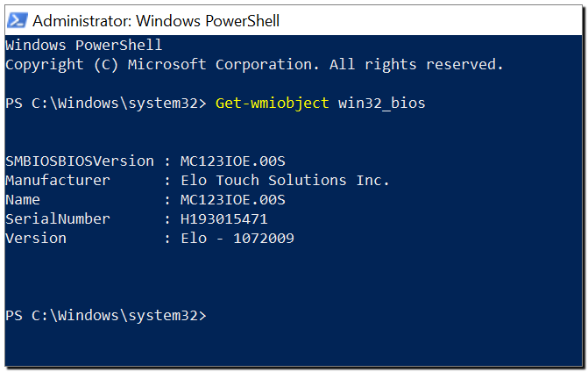The image size is (588, 372).
Task: Click the win32_bios argument text
Action: tap(382, 104)
